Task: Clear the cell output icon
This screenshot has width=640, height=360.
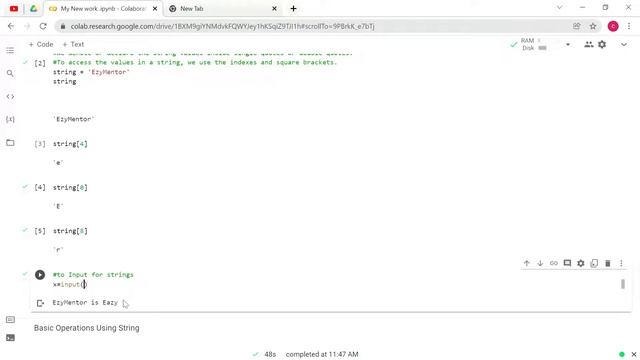Action: (x=40, y=303)
